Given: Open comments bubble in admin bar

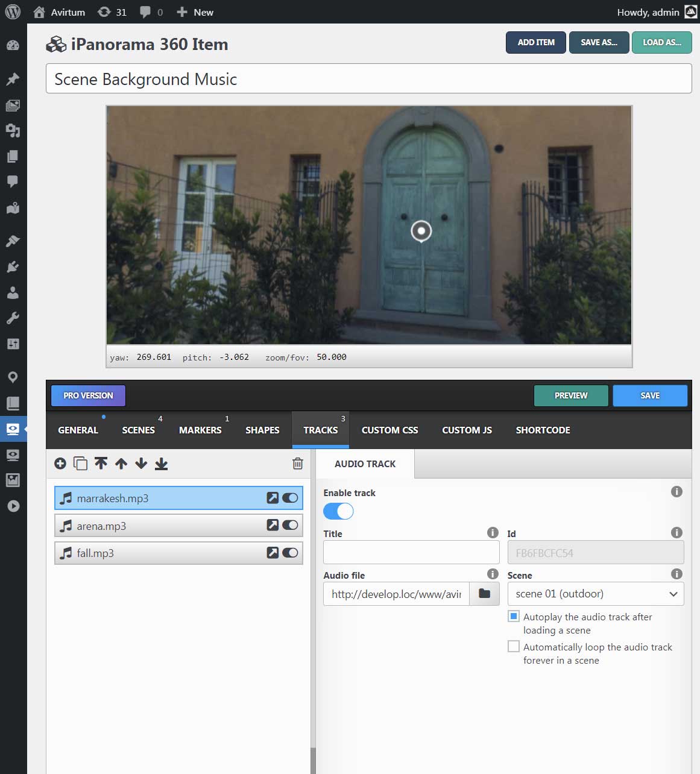Looking at the screenshot, I should [151, 12].
